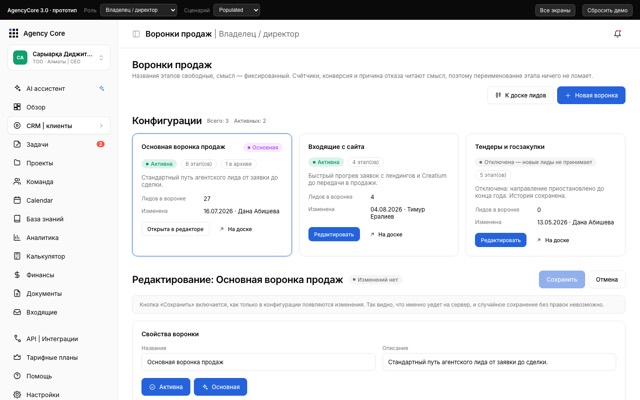The width and height of the screenshot is (640, 400).
Task: Toggle the Активна status button in Свойства воронки
Action: click(x=166, y=387)
